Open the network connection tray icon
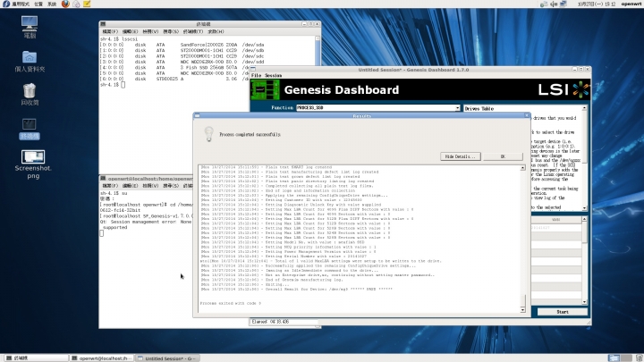Screen dimensions: 644x362 click(x=563, y=4)
